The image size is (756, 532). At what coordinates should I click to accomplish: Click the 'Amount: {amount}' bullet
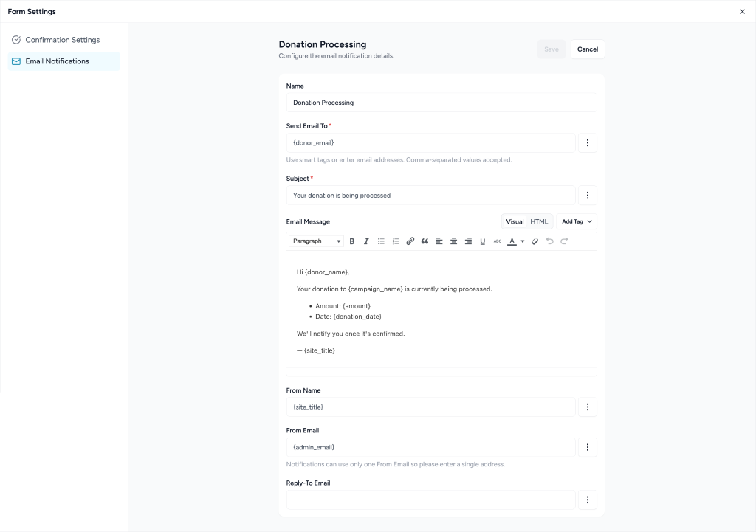[343, 306]
